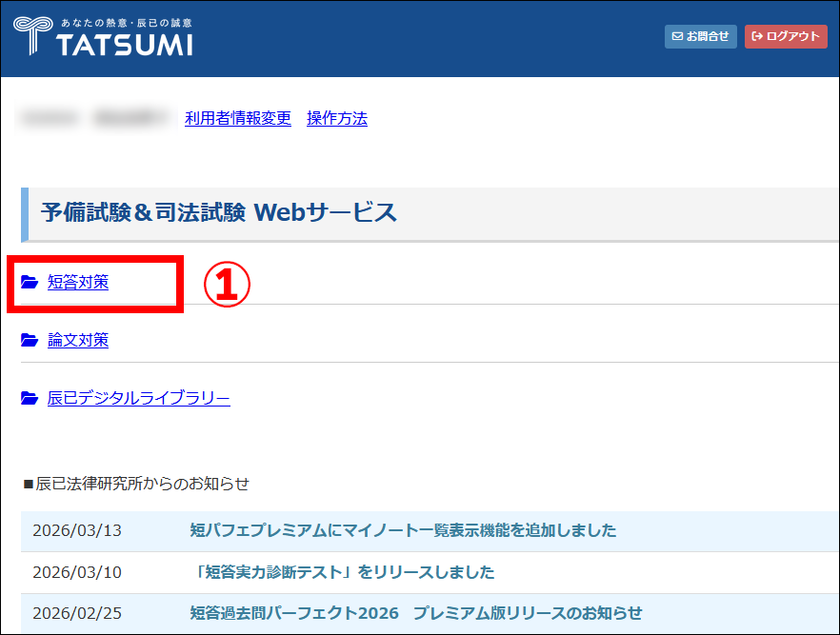Open the 短答実力診断テスト release announcement

click(x=342, y=572)
